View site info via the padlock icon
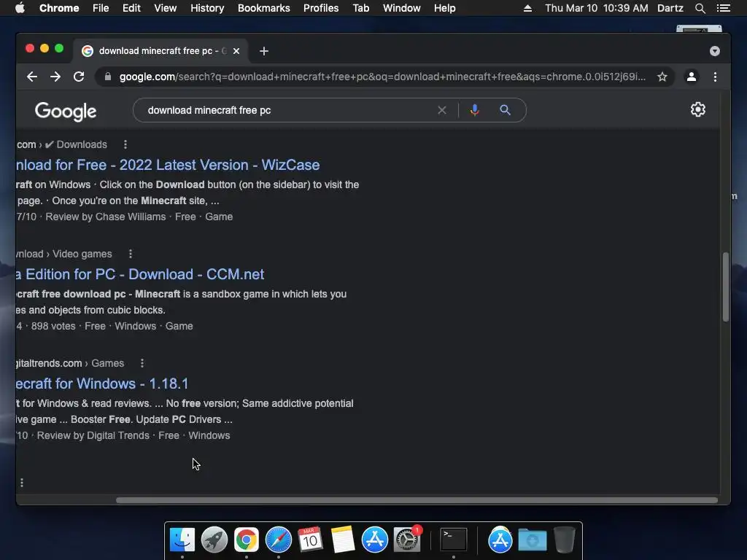 (x=108, y=77)
